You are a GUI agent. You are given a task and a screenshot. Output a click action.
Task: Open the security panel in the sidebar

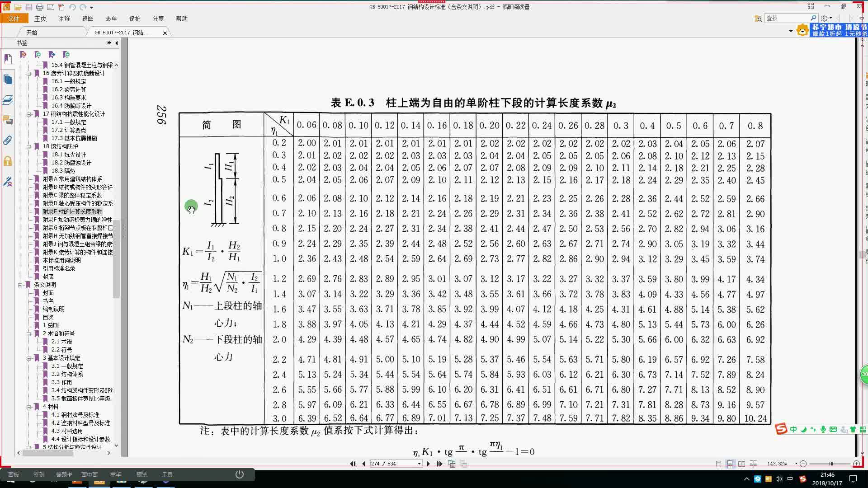(8, 160)
